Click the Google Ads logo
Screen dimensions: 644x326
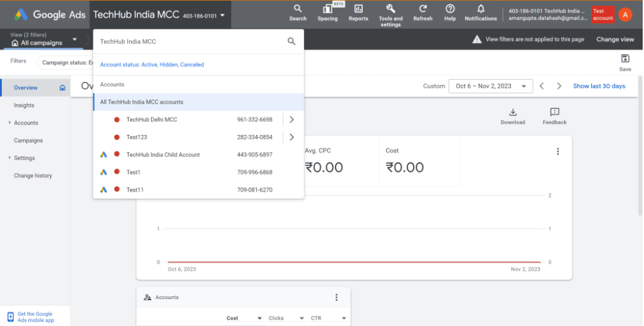point(50,14)
